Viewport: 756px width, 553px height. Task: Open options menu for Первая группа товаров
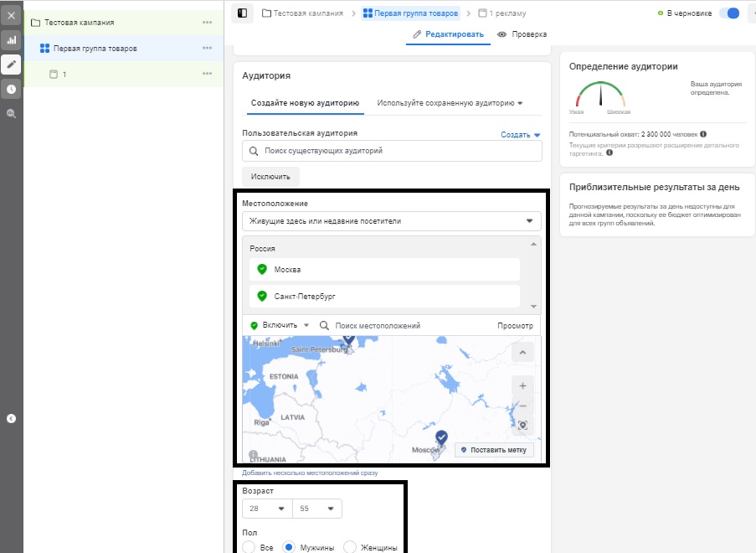208,48
